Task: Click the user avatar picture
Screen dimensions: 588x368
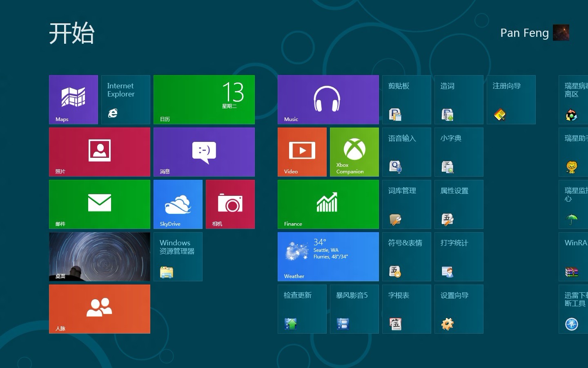Action: click(561, 33)
